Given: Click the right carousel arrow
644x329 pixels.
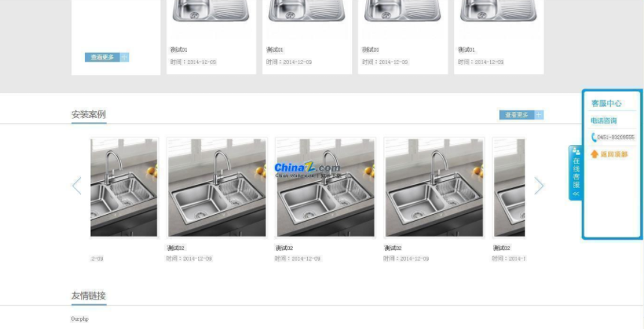Looking at the screenshot, I should click(x=539, y=186).
